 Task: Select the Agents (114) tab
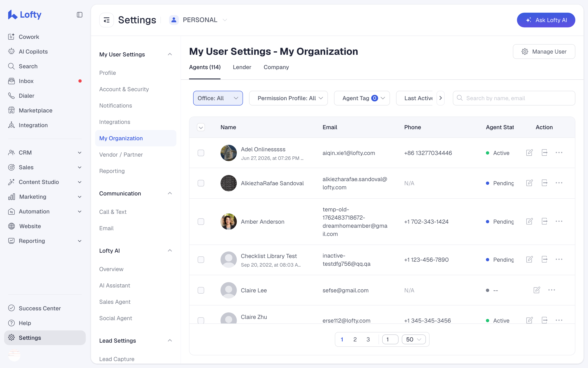(205, 67)
